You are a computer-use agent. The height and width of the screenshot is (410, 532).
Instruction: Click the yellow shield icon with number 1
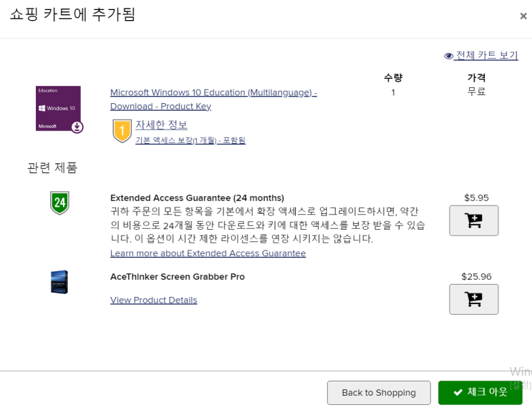coord(122,131)
